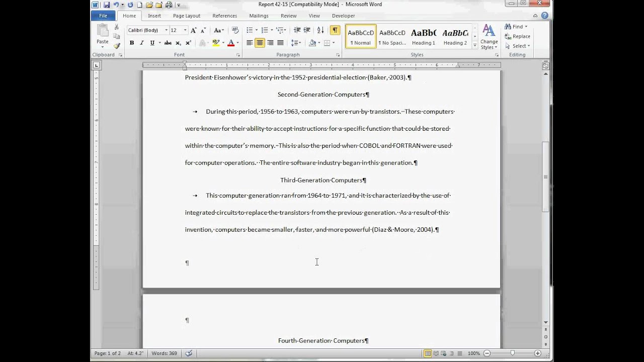Screen dimensions: 644x362
Task: Switch to the Review tab
Action: tap(289, 16)
